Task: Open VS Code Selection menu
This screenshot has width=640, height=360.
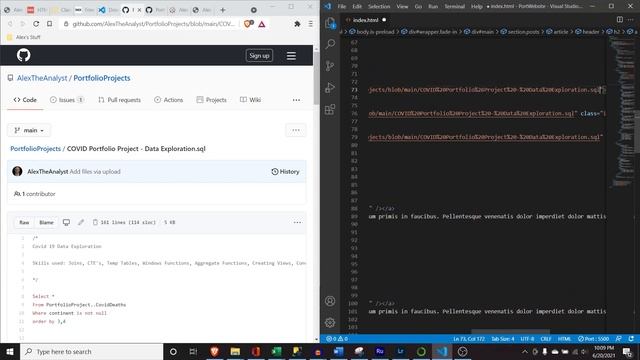Action: pyautogui.click(x=379, y=7)
